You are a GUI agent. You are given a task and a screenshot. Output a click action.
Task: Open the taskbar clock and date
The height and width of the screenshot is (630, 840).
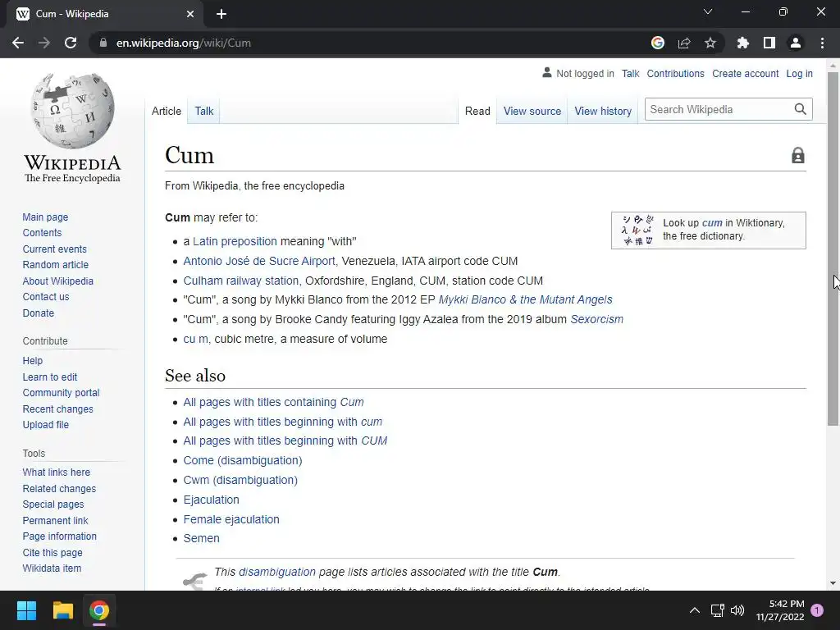(x=780, y=610)
